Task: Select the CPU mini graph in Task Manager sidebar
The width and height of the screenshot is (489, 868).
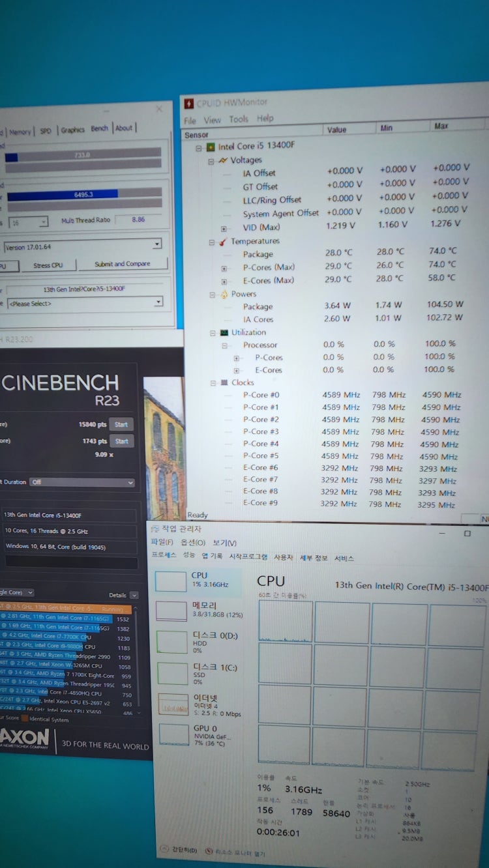Action: click(171, 581)
